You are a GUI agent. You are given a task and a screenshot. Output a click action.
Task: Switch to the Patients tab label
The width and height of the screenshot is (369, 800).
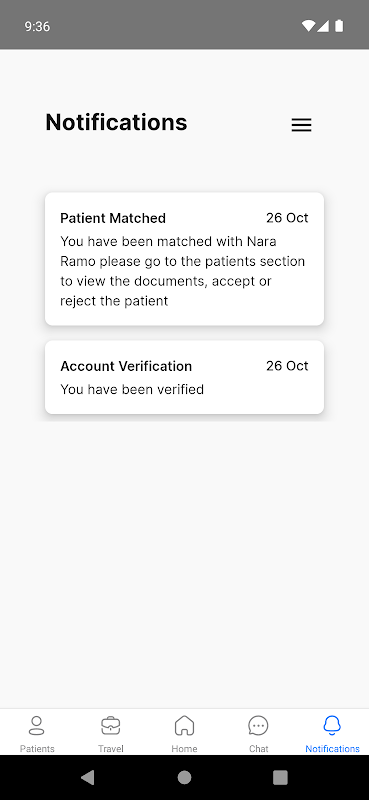tap(37, 748)
